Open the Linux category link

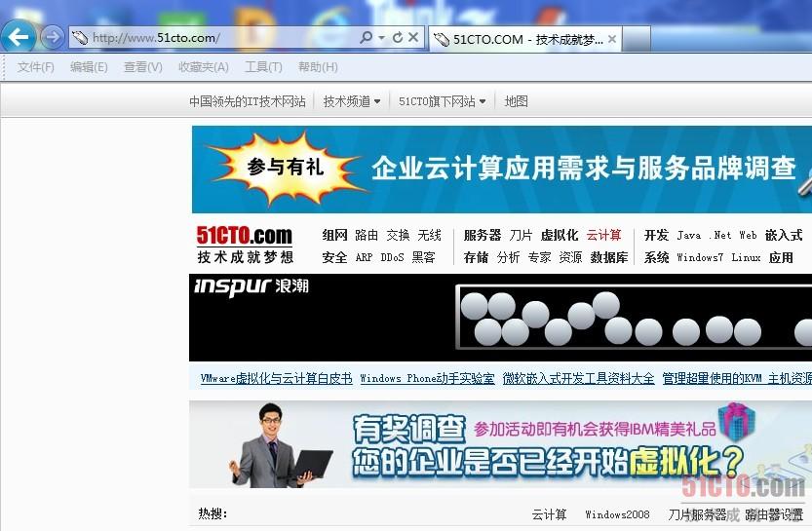click(x=746, y=258)
